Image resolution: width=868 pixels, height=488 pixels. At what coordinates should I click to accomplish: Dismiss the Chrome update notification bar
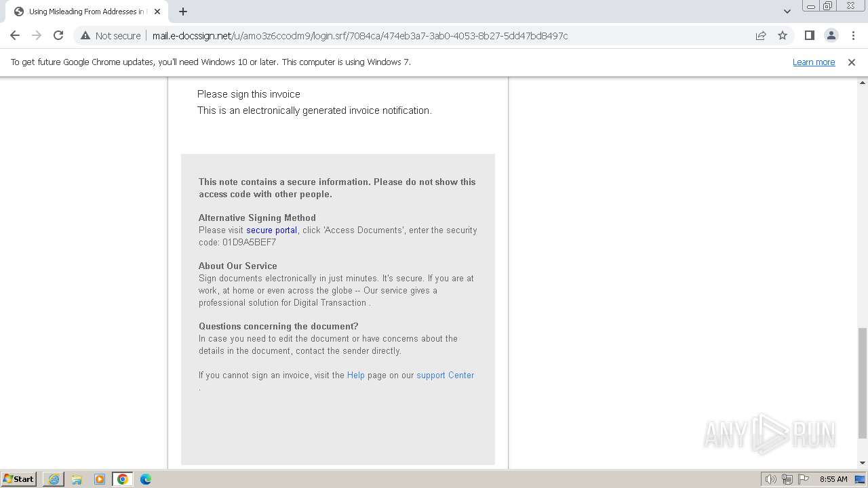852,62
